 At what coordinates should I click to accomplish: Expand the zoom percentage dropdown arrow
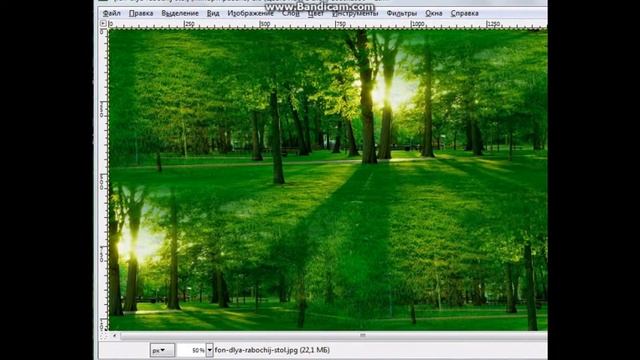[x=209, y=350]
